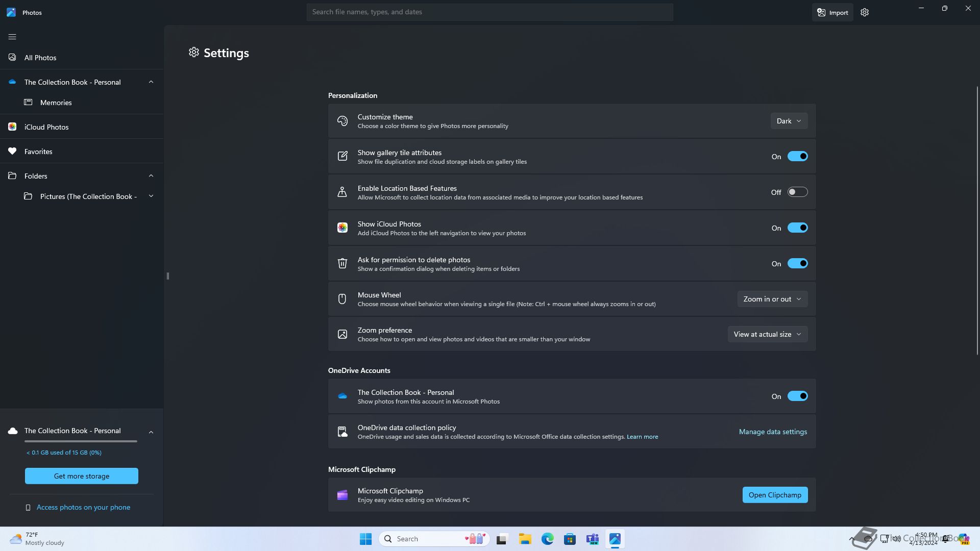Screen dimensions: 980x551
Task: Click the policy icon beside OneDrive data collection
Action: pos(342,432)
